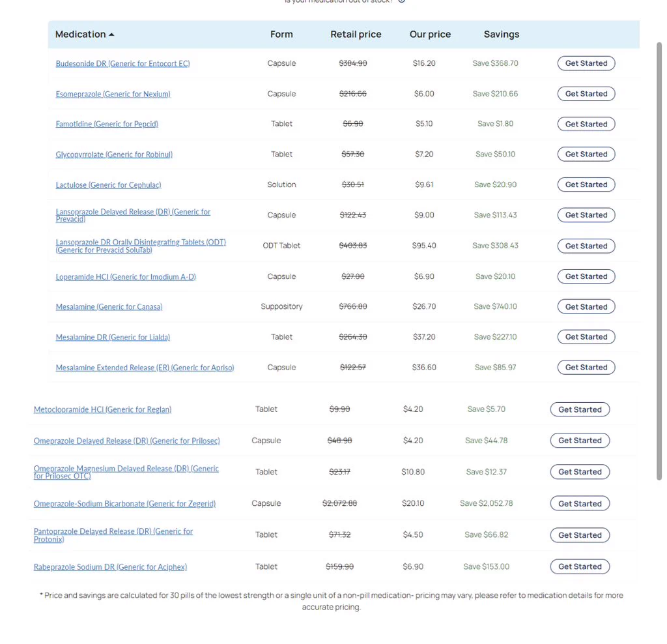Click Get Started for Rabeprazole Sodium DR
667x644 pixels.
(580, 566)
